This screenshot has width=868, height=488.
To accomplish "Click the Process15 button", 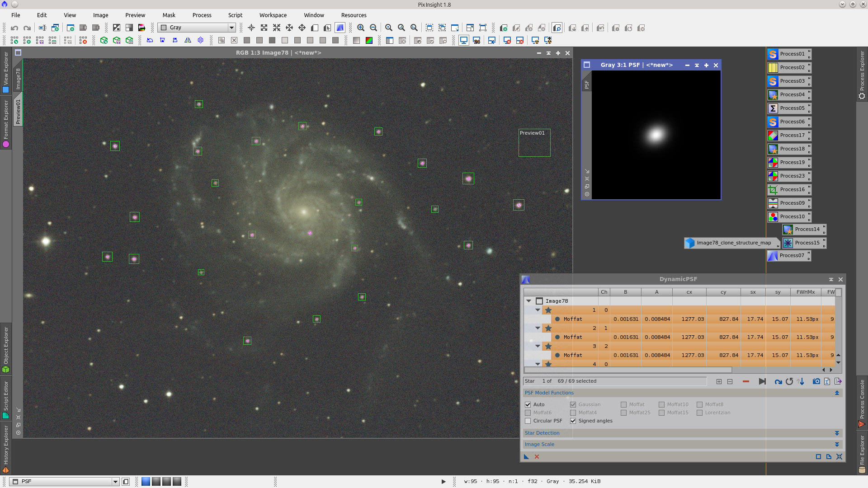I will coord(804,243).
